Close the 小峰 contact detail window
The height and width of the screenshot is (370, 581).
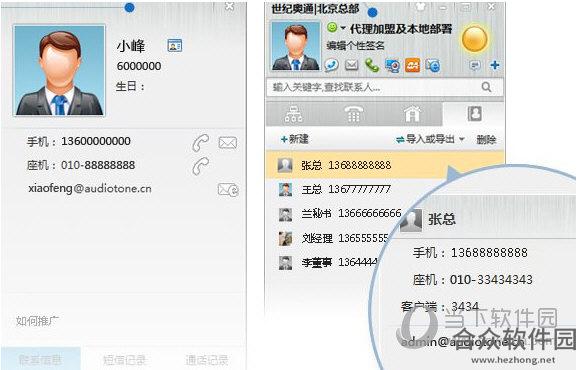tap(230, 6)
